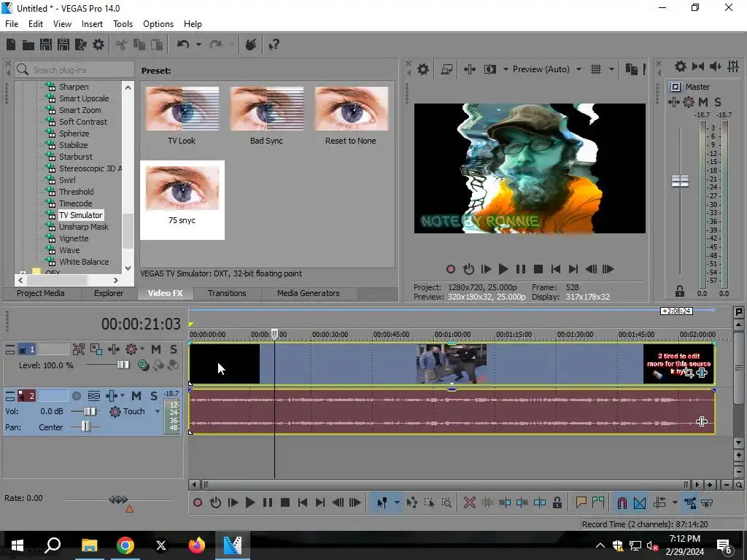Click the Overlays grid icon in preview
This screenshot has width=747, height=560.
click(596, 69)
